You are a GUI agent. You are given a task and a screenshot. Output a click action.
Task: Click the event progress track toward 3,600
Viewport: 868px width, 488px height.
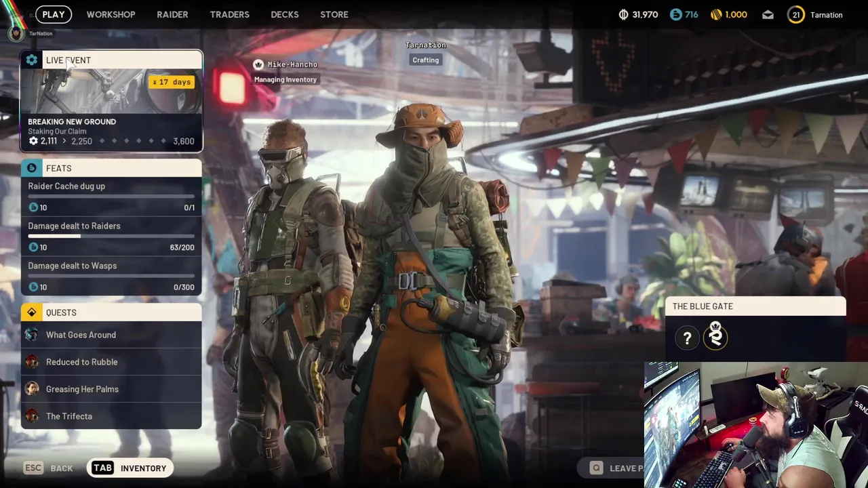click(133, 141)
